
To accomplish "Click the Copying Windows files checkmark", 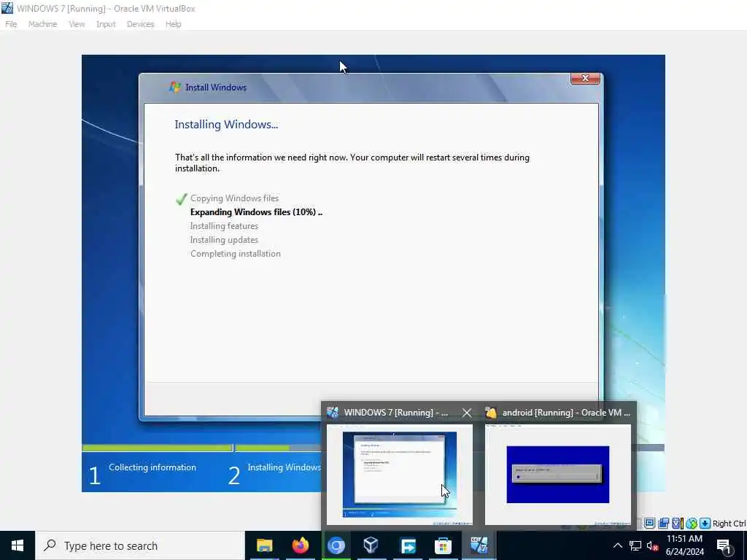I will pyautogui.click(x=181, y=198).
